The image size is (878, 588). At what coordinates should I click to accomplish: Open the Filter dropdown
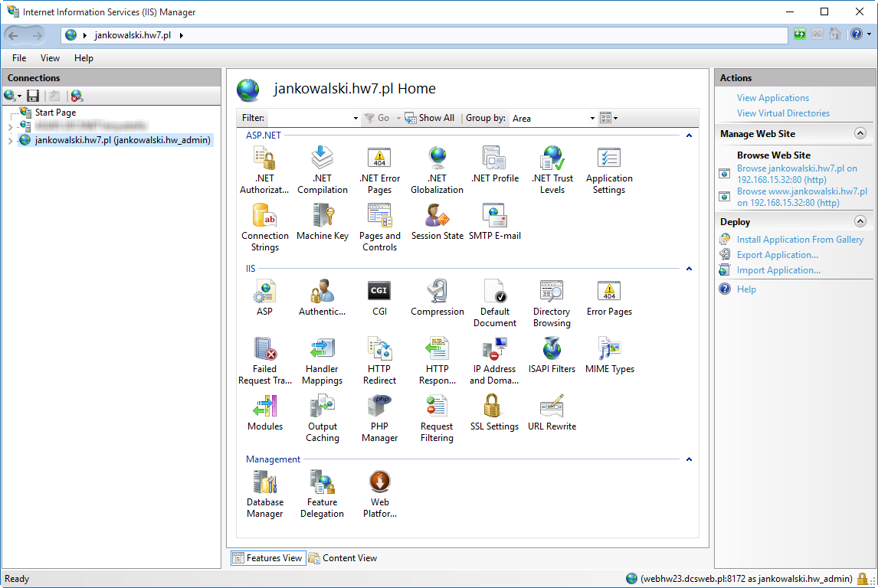[355, 118]
